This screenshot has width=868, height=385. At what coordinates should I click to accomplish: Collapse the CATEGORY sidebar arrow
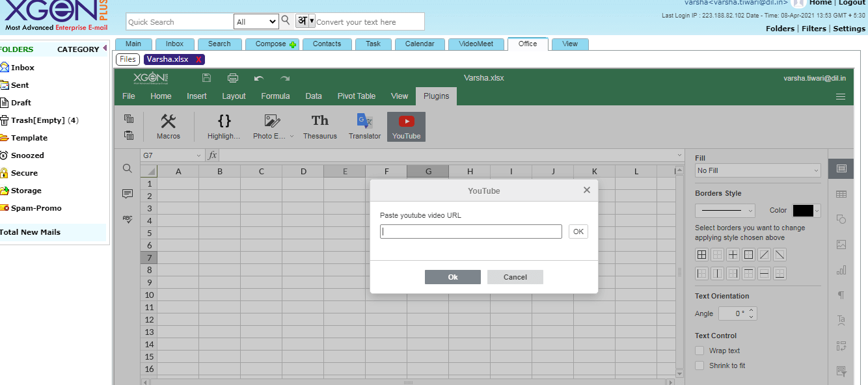[105, 48]
